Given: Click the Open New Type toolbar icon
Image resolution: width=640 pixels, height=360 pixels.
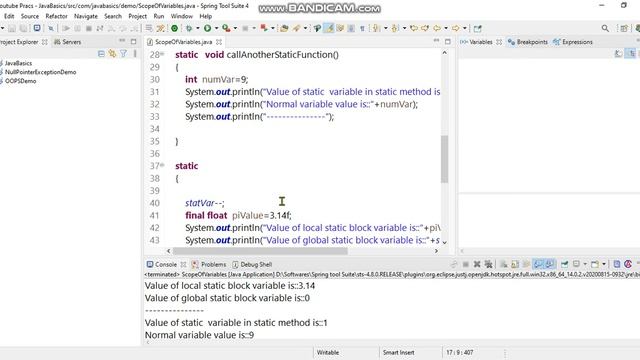Looking at the screenshot, I should point(284,28).
